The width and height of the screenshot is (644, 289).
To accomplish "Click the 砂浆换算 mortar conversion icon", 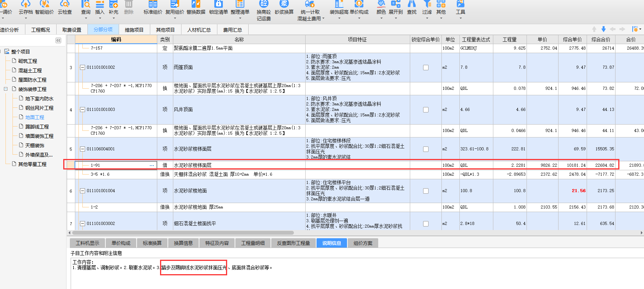I will tap(284, 4).
